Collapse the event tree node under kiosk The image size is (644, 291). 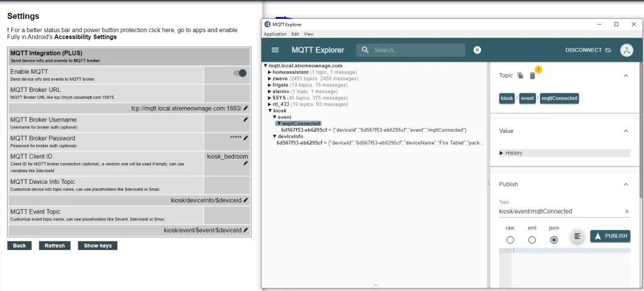pos(275,117)
